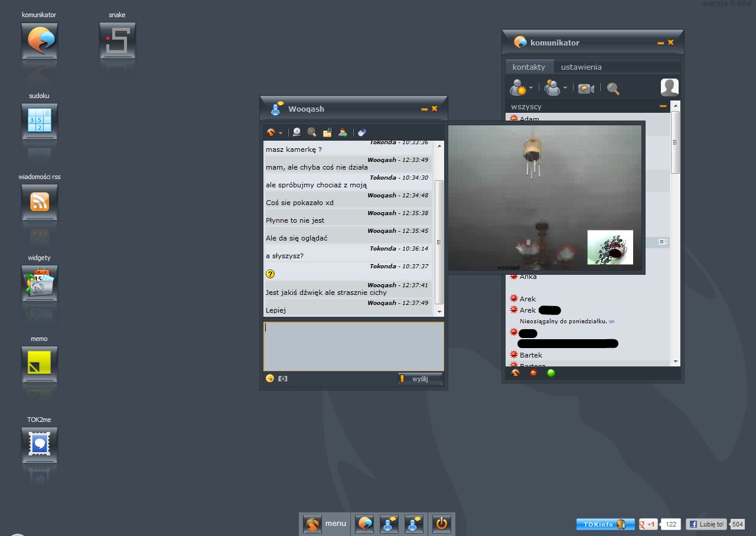Click the chat scrollbar down arrow
This screenshot has width=756, height=536.
click(x=439, y=311)
